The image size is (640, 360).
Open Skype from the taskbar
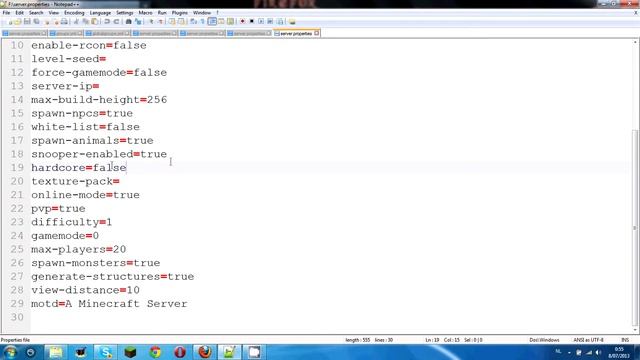point(105,352)
